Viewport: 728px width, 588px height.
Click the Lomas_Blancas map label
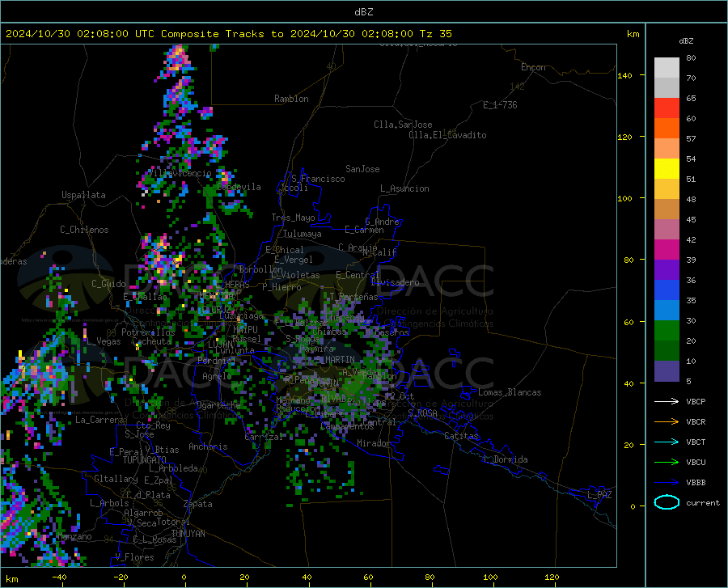click(x=510, y=392)
